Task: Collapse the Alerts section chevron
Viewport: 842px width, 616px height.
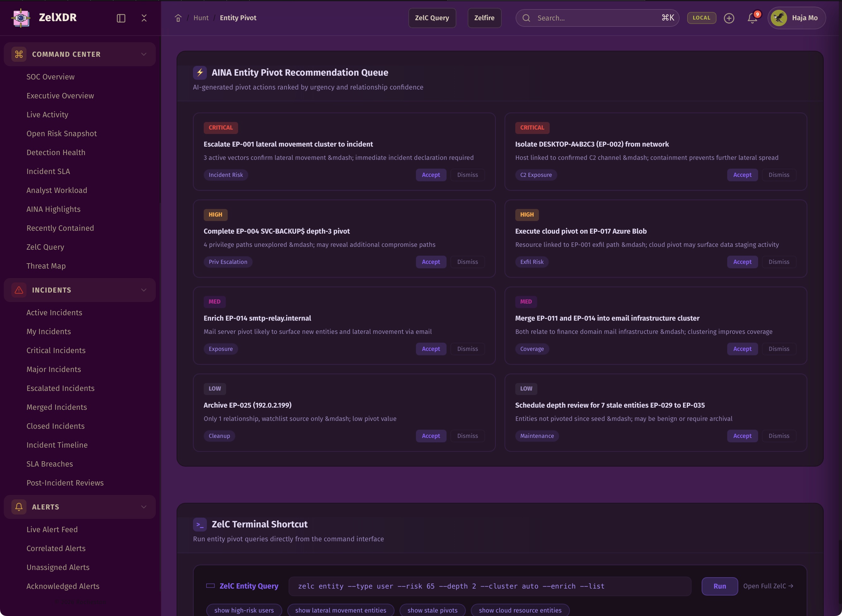Action: 143,507
